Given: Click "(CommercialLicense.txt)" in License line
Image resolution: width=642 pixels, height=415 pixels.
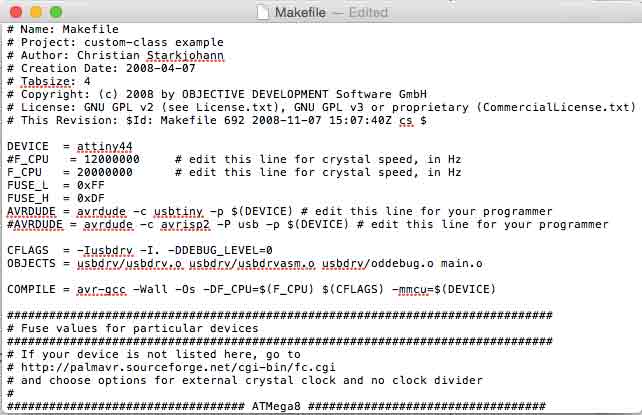Looking at the screenshot, I should (556, 108).
